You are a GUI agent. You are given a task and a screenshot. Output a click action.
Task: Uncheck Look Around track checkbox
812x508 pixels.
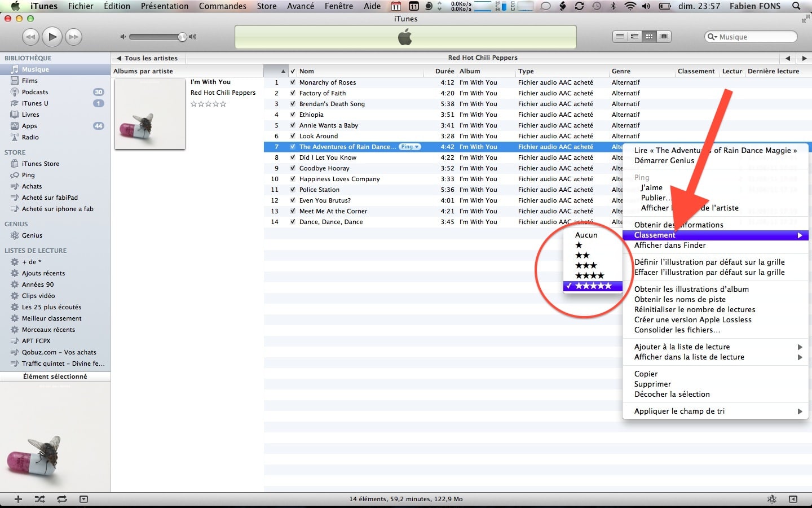point(293,136)
